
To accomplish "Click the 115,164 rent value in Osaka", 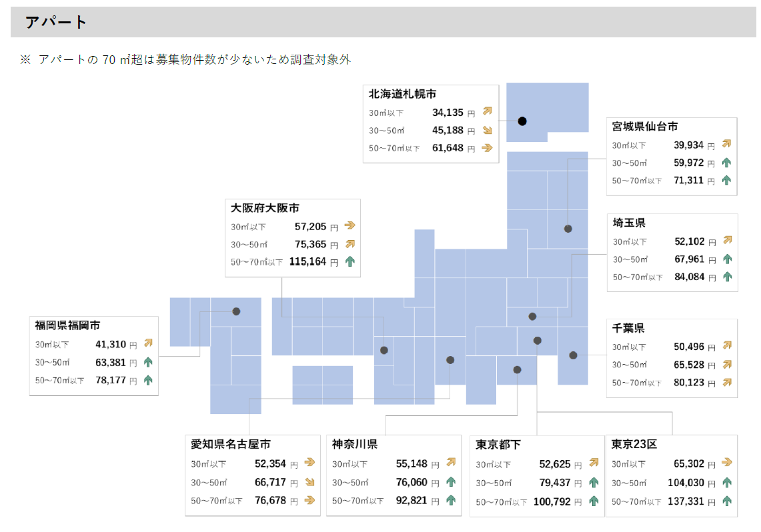I will tap(307, 261).
